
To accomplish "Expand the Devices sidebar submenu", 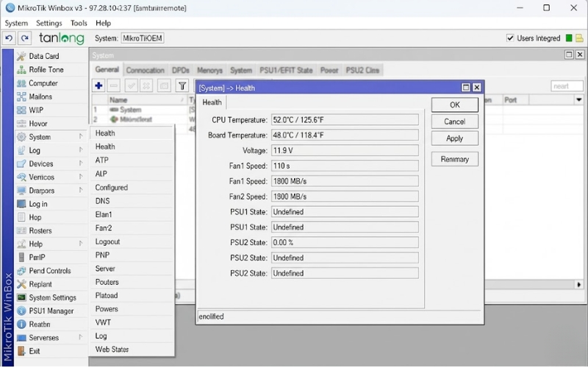I will click(81, 164).
